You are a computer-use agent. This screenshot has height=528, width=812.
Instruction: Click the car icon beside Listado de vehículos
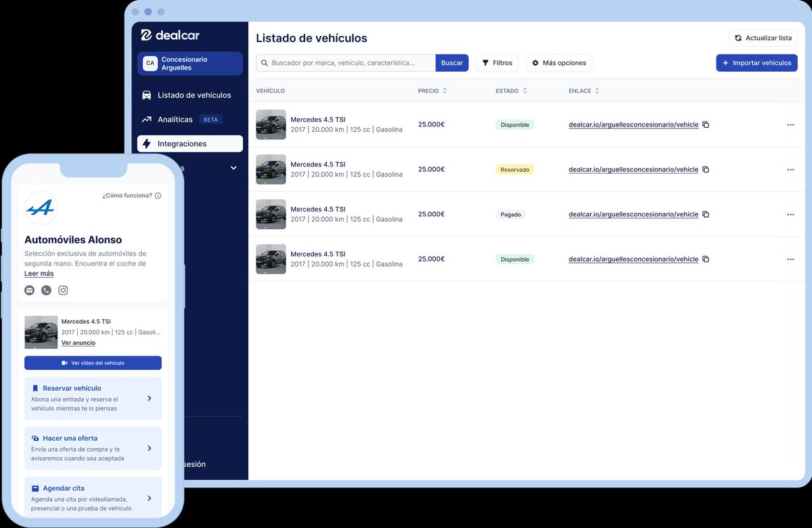click(x=147, y=95)
